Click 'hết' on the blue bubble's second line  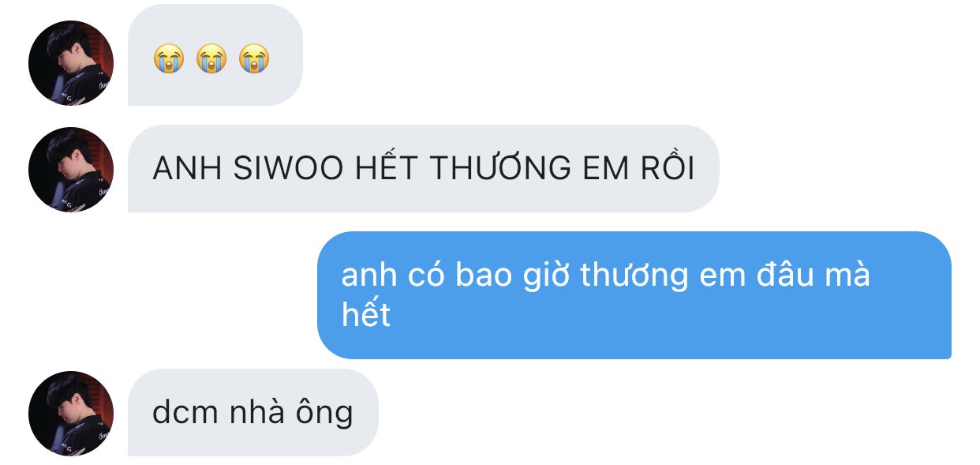(366, 314)
